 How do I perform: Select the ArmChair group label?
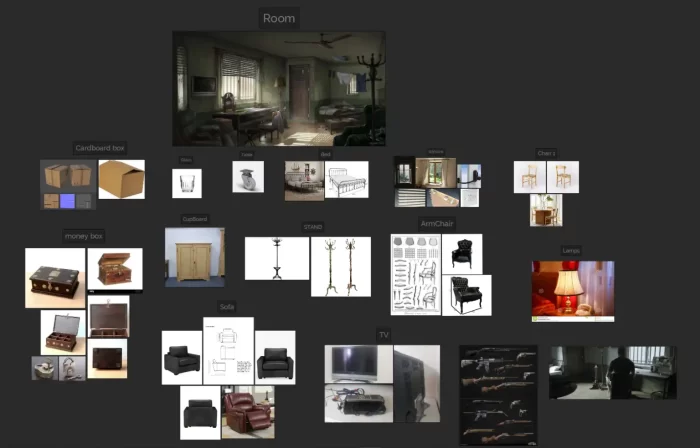[x=437, y=224]
